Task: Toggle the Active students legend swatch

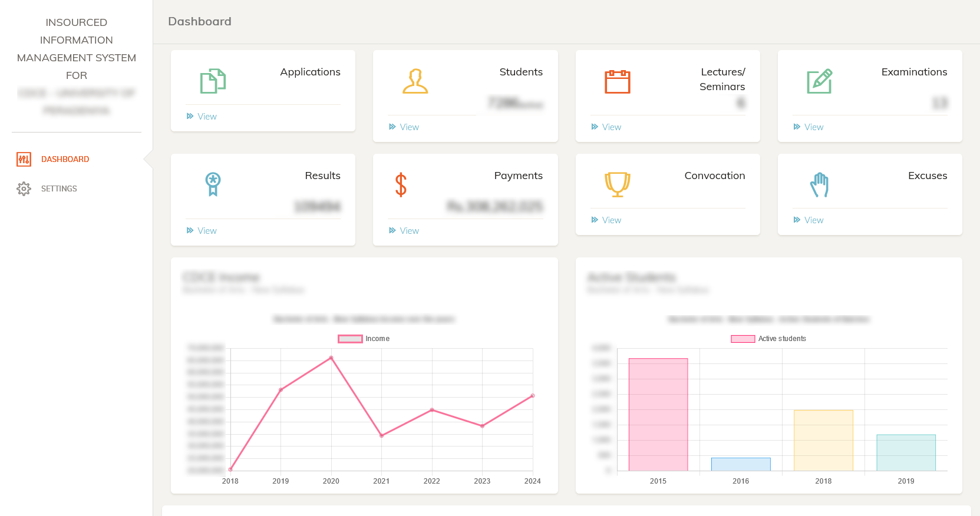Action: pyautogui.click(x=743, y=339)
